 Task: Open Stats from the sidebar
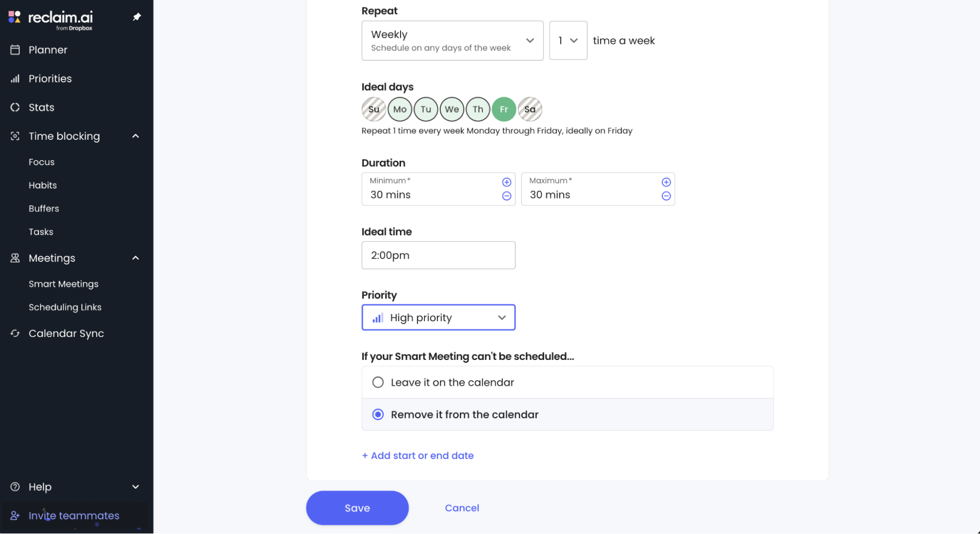point(41,107)
